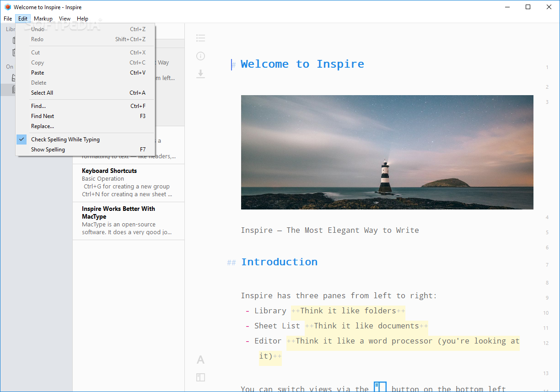The width and height of the screenshot is (560, 392).
Task: Open the File menu
Action: click(8, 19)
